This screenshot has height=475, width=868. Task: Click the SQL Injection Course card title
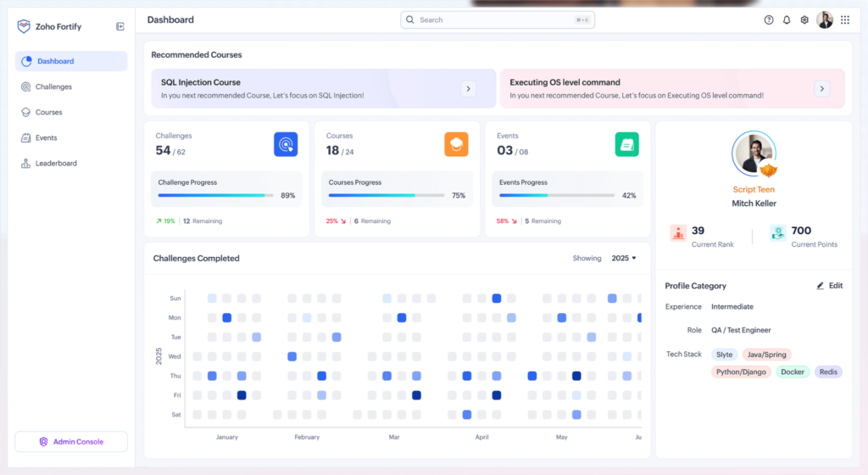coord(201,82)
